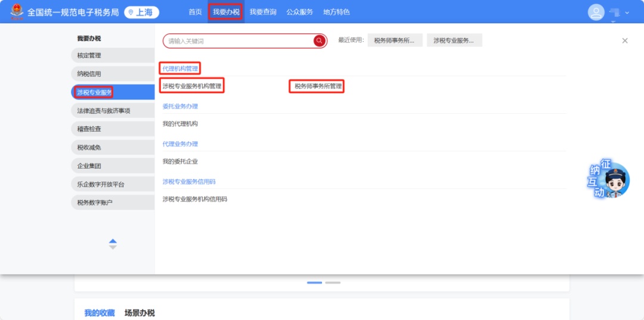Click the second carousel page indicator
This screenshot has width=644, height=320.
(333, 282)
